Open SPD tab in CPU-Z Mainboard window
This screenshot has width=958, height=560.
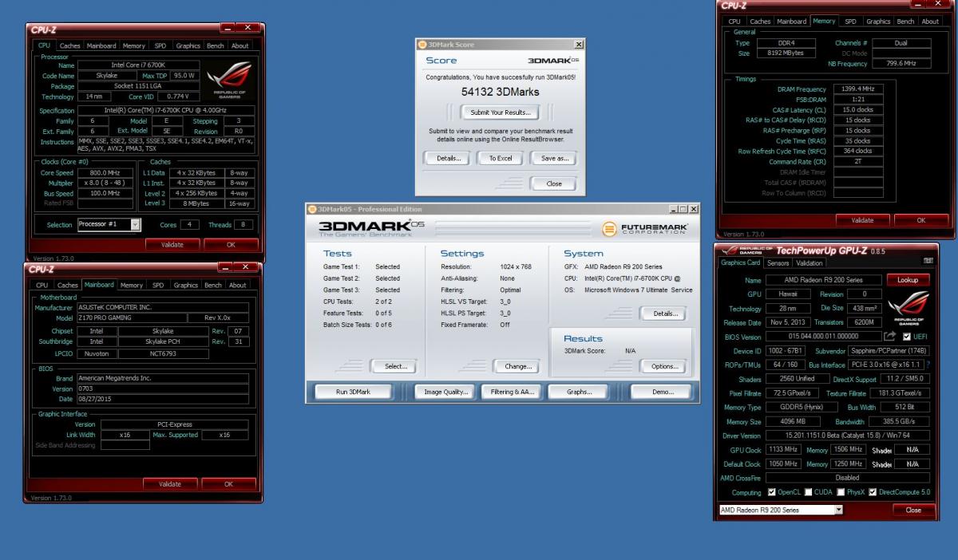pyautogui.click(x=157, y=285)
